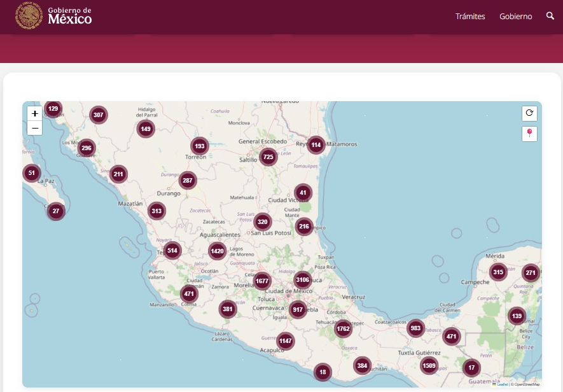Open the search magnifier in header
Image resolution: width=563 pixels, height=392 pixels.
[550, 16]
